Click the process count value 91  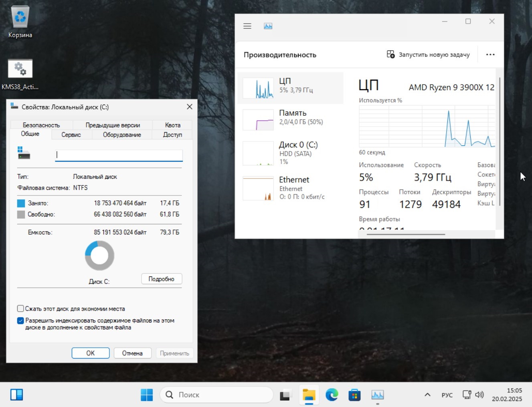[365, 204]
